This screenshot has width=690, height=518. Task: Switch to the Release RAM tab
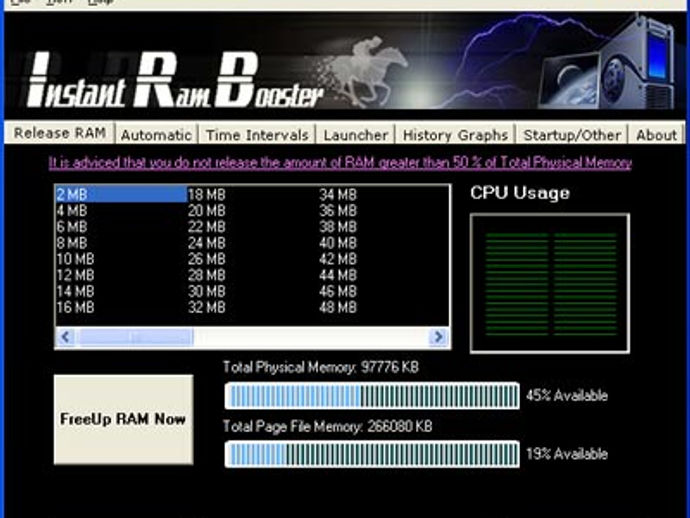point(60,132)
